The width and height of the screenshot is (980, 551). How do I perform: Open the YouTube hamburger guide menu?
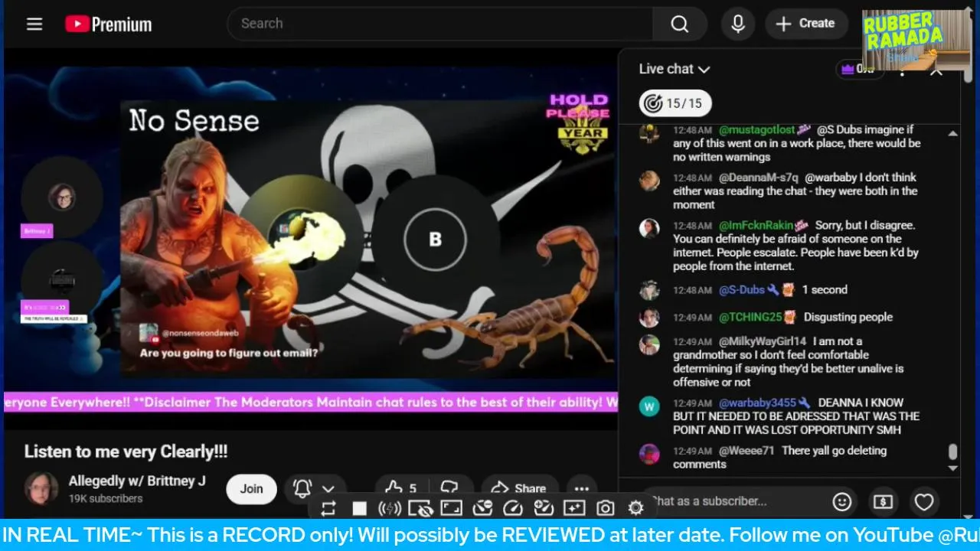pyautogui.click(x=34, y=24)
